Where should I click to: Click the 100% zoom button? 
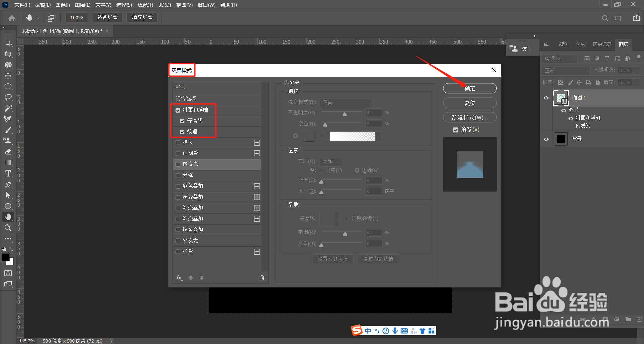point(76,18)
